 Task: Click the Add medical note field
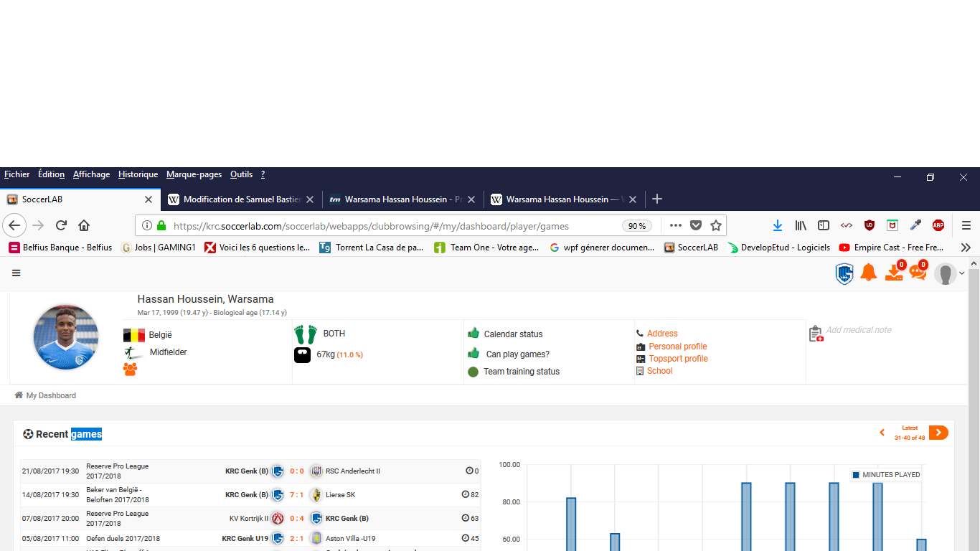coord(859,330)
